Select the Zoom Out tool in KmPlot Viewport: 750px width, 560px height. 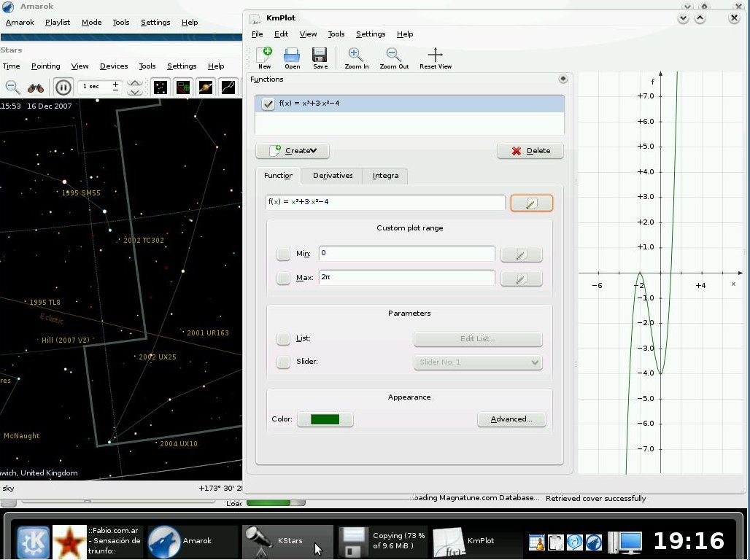tap(394, 58)
